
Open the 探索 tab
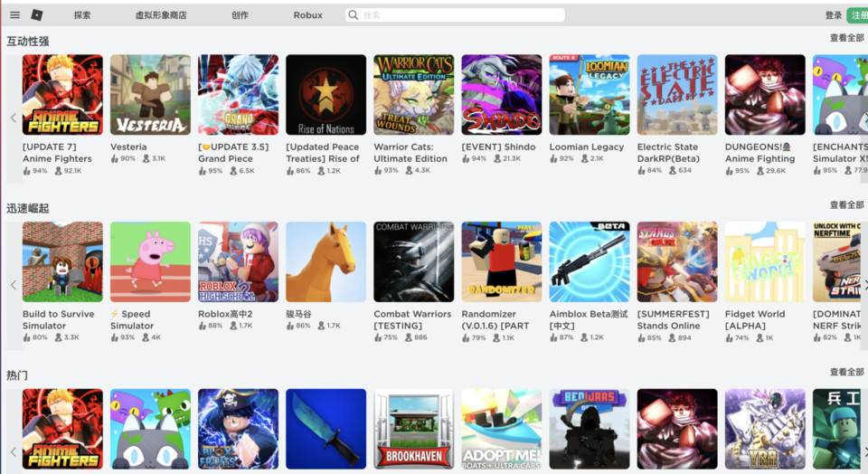tap(82, 15)
